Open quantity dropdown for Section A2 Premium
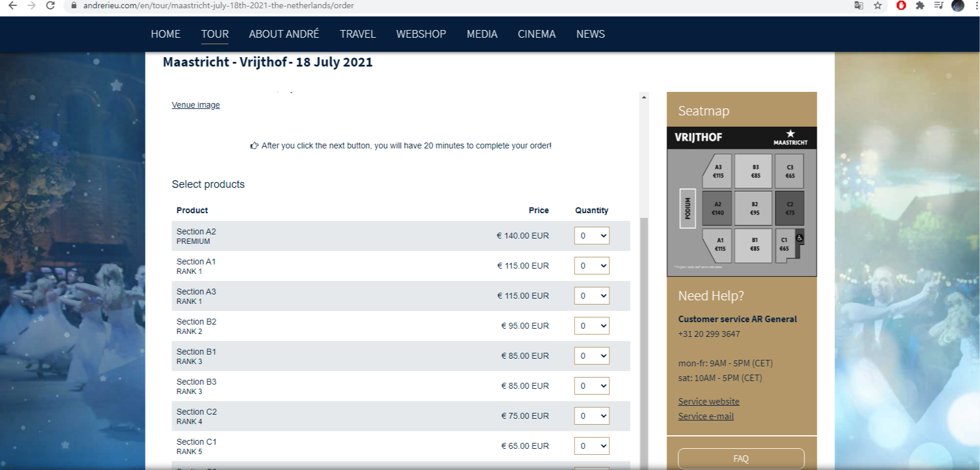 (592, 236)
